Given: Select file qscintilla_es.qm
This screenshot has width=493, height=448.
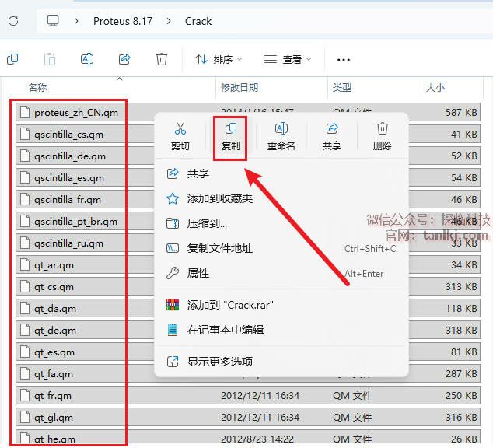Looking at the screenshot, I should pos(69,177).
